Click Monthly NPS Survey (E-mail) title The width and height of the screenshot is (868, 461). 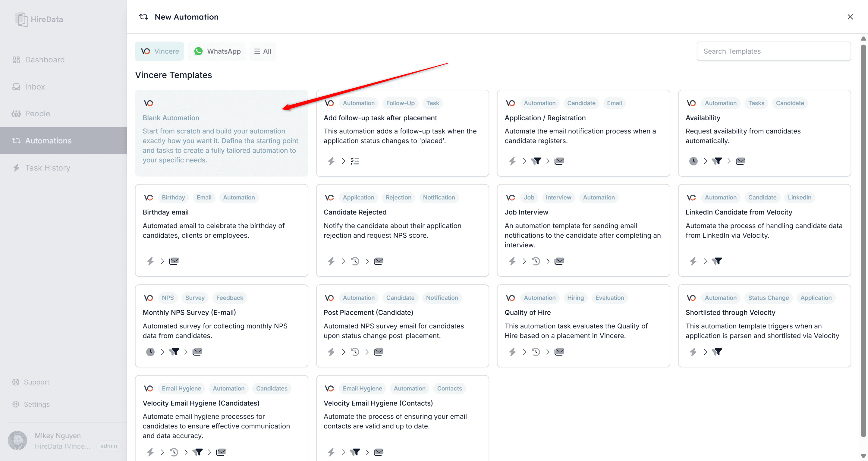(x=189, y=312)
